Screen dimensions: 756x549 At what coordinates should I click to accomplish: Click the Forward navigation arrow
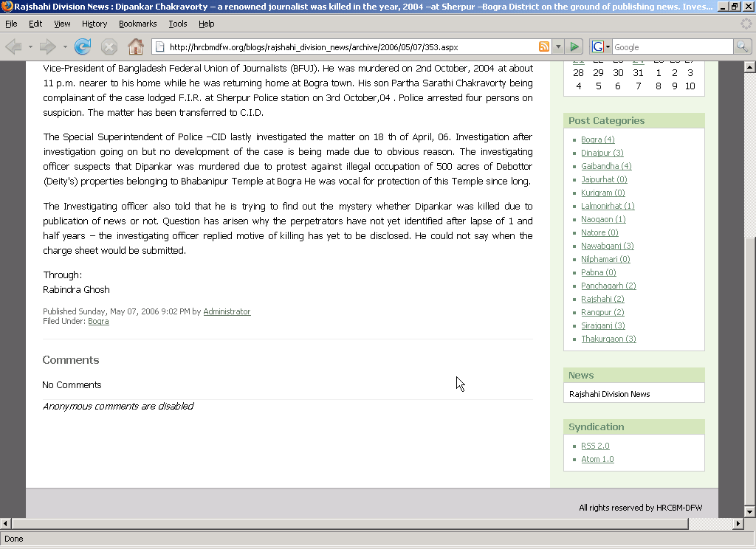[x=47, y=46]
